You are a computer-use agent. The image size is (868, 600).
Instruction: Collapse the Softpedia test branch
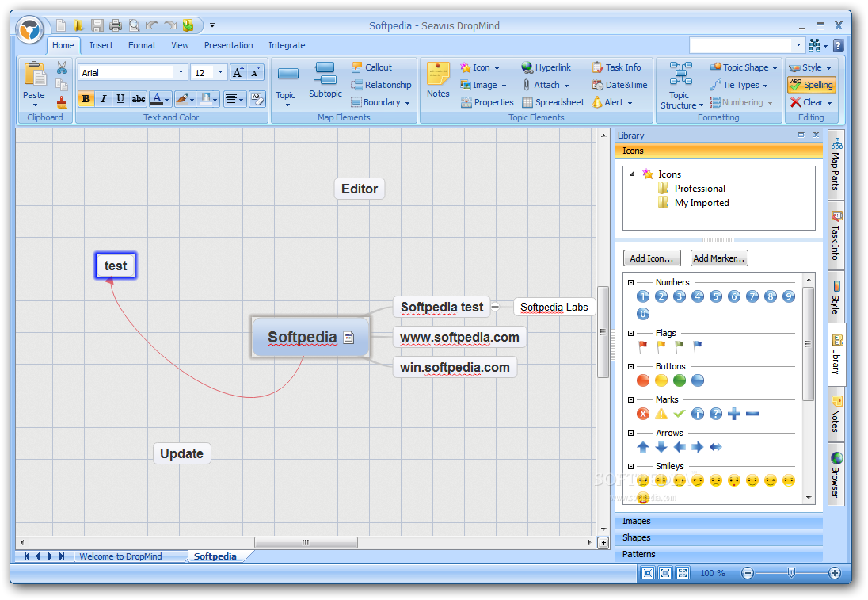pos(496,307)
